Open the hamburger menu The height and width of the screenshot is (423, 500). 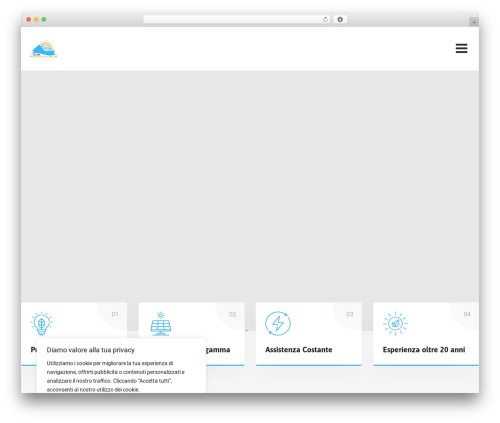click(461, 48)
